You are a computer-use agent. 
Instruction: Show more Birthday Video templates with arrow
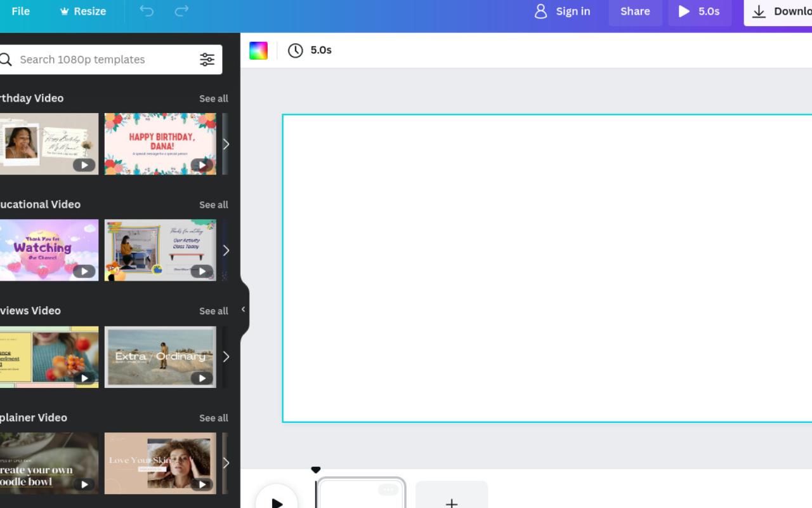[x=226, y=144]
